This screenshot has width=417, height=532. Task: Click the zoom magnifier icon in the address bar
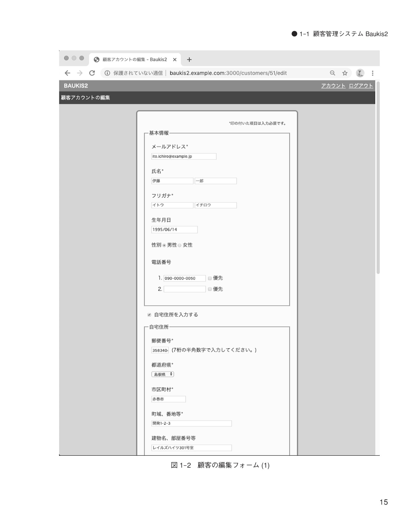(332, 73)
